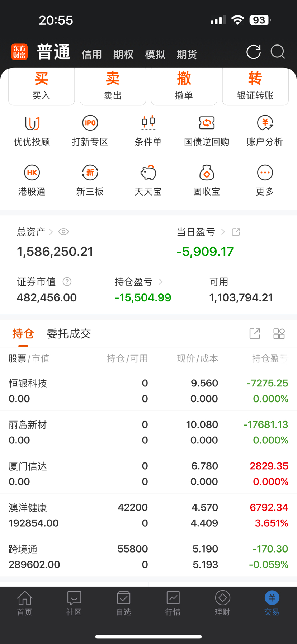Tap the 卖出 sell button
This screenshot has height=644, width=297.
pyautogui.click(x=113, y=86)
